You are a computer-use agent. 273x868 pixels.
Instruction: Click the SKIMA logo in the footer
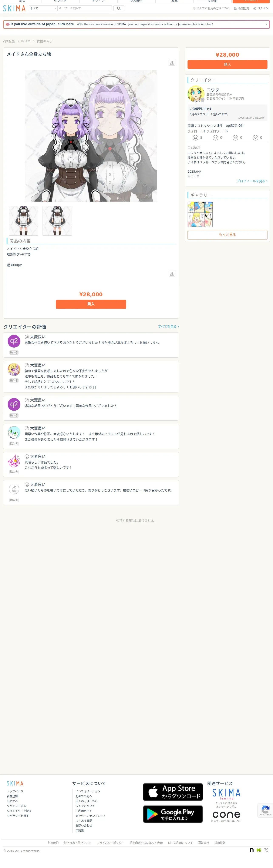(x=15, y=783)
